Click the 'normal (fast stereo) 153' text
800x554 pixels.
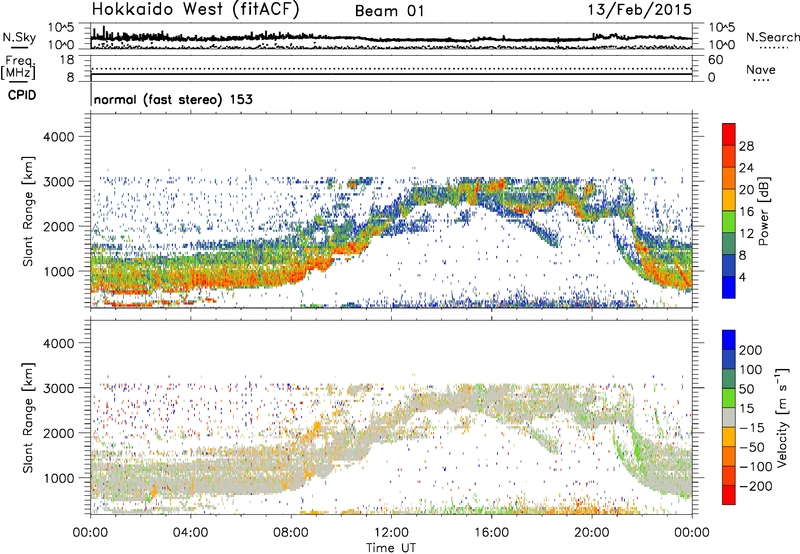173,99
